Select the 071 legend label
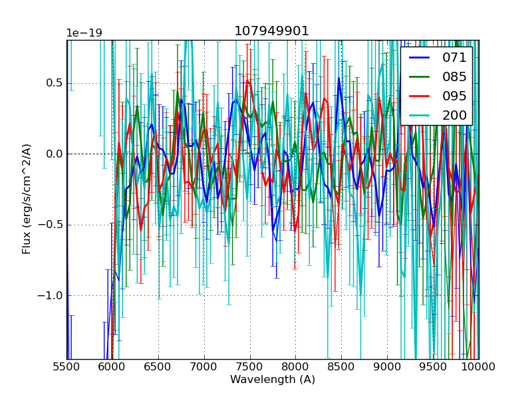The image size is (532, 399). tap(454, 58)
